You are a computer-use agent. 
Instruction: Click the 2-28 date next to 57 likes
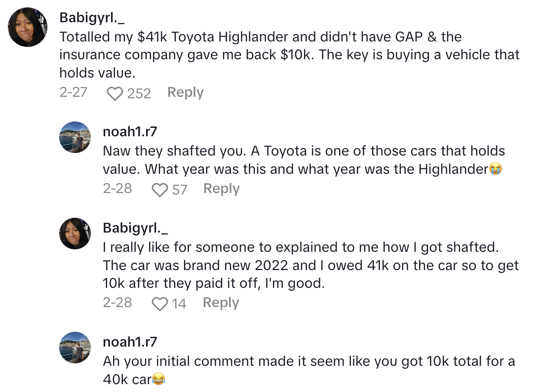(117, 189)
